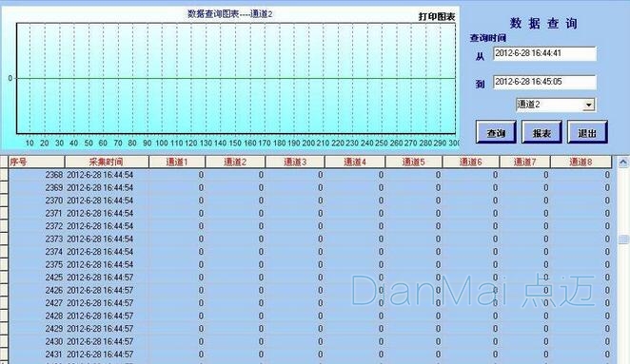Image resolution: width=630 pixels, height=364 pixels.
Task: Click the chart x-axis label 150
Action: (x=235, y=143)
